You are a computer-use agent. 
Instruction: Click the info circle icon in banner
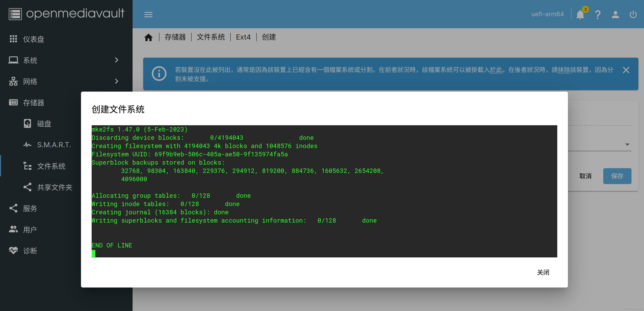click(x=159, y=74)
